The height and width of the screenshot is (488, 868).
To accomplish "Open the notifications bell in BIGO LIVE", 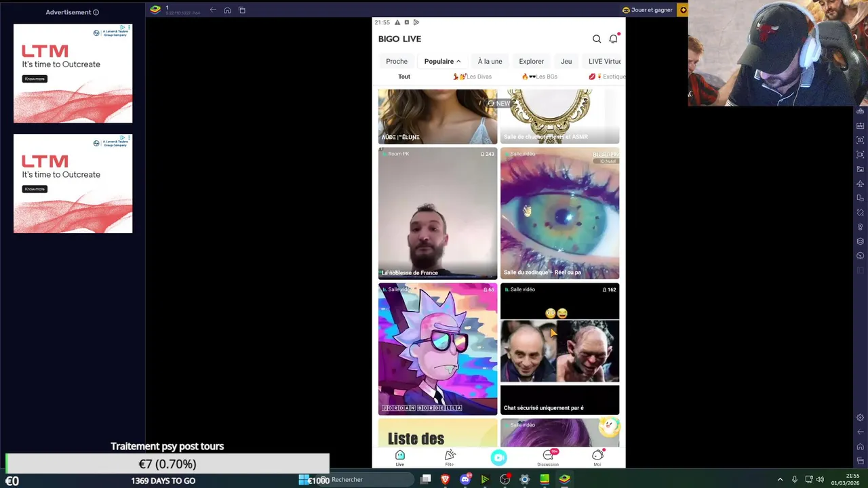I will pos(613,39).
